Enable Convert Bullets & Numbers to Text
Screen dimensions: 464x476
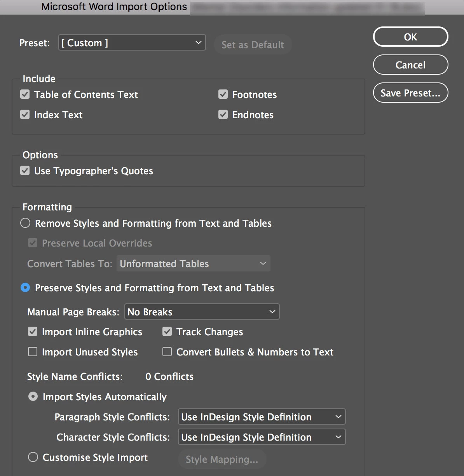(167, 352)
